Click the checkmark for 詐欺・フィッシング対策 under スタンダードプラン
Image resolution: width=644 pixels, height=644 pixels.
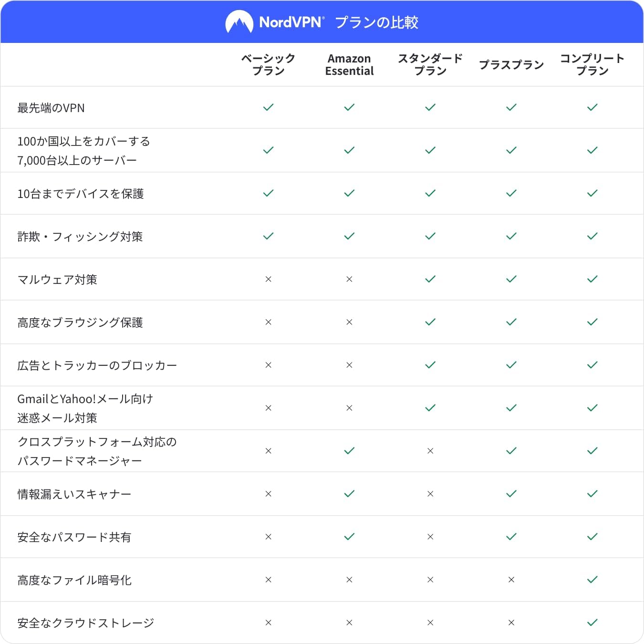[x=430, y=236]
